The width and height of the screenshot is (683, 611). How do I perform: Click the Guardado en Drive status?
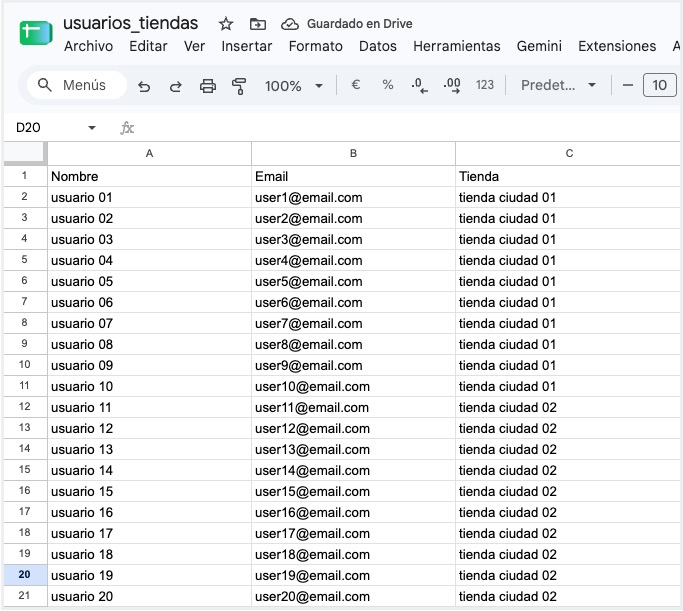click(359, 24)
